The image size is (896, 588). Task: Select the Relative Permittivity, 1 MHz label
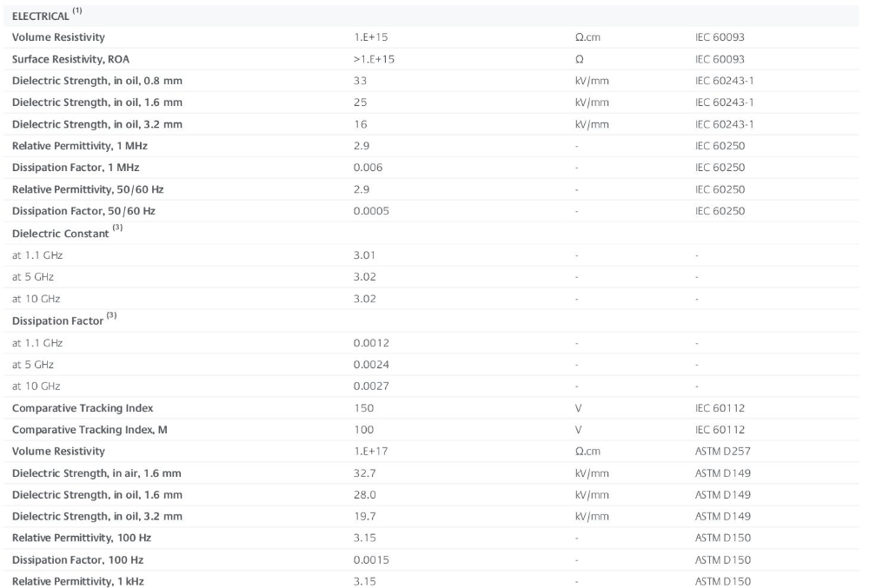[79, 146]
